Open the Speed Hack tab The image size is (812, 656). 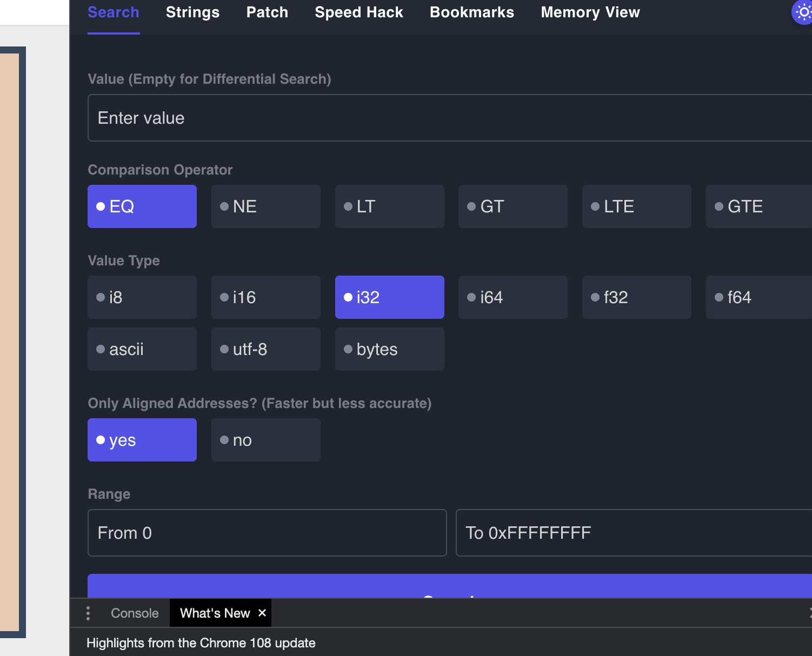(359, 12)
